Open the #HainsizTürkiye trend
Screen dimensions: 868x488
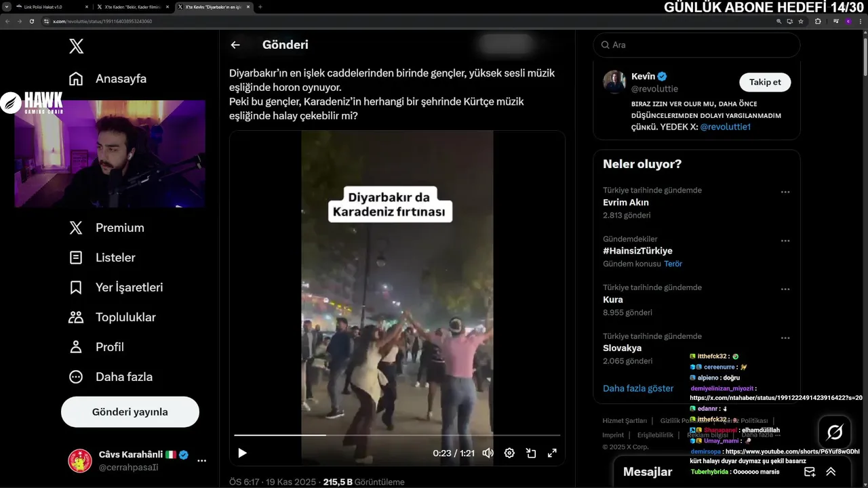click(x=637, y=251)
